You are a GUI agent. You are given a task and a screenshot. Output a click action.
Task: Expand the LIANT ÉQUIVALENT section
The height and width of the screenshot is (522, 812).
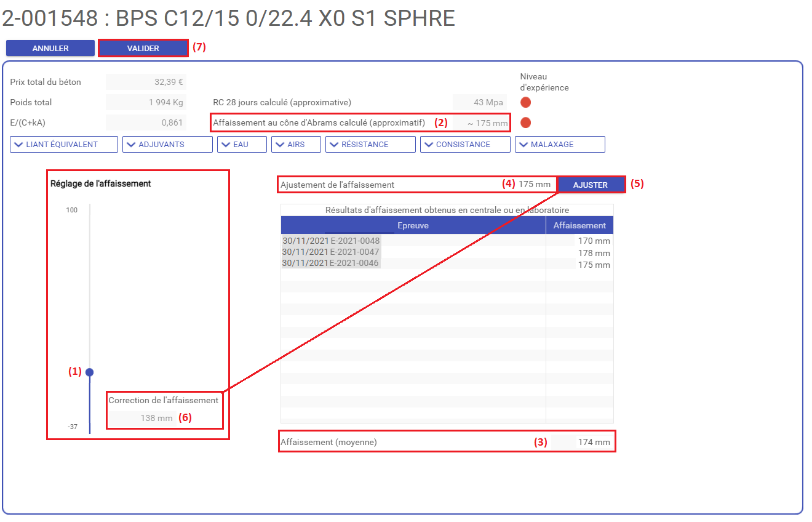(63, 144)
